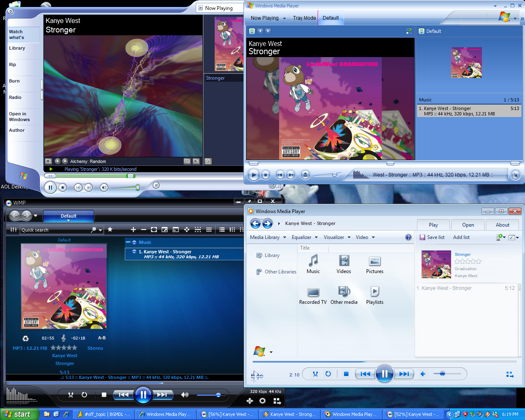
Task: Open the list options checkmark dropdown
Action: click(514, 237)
